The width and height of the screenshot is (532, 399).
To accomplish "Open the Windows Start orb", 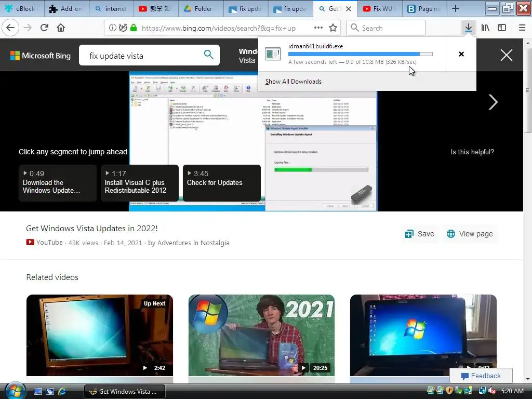I will coord(15,391).
